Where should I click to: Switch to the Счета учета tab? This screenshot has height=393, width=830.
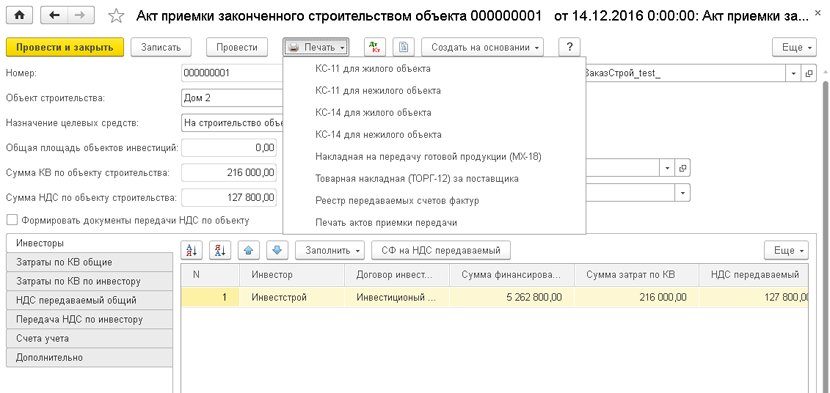(89, 338)
